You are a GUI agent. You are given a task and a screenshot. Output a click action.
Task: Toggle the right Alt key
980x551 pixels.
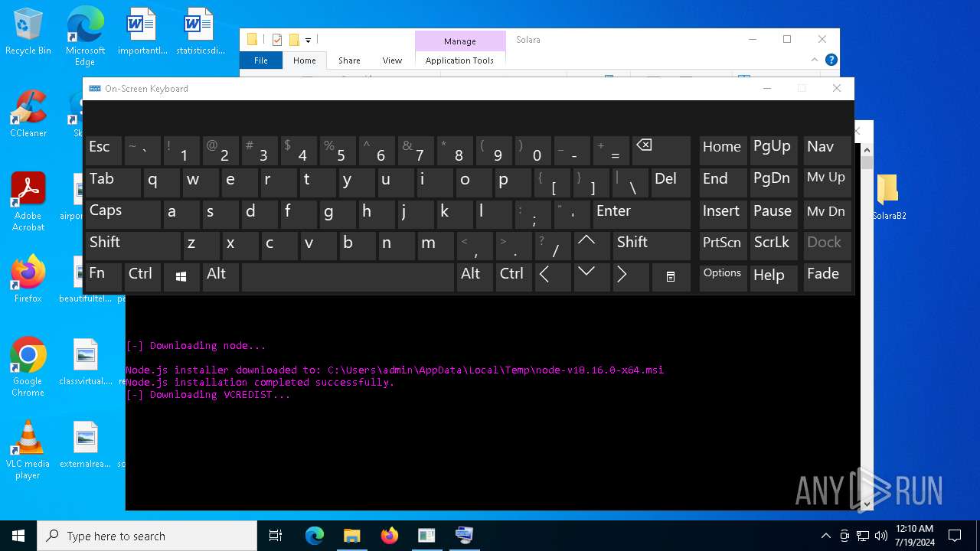[473, 277]
